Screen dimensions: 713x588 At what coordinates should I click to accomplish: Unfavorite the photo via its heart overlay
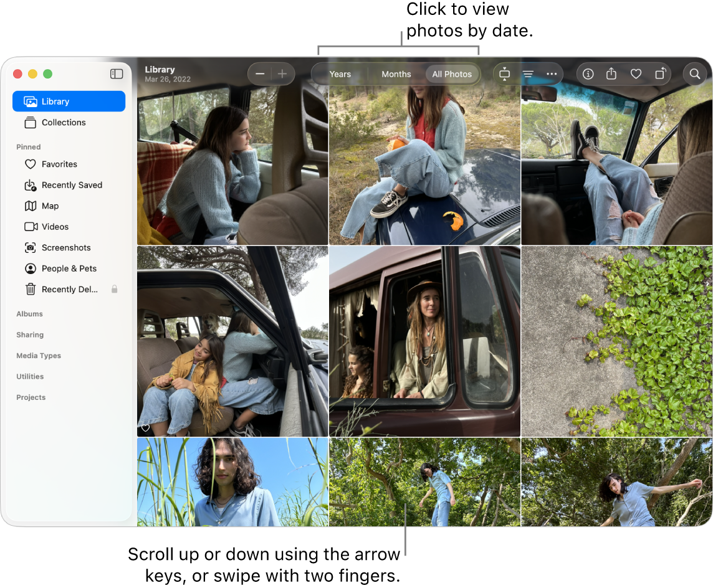click(145, 428)
